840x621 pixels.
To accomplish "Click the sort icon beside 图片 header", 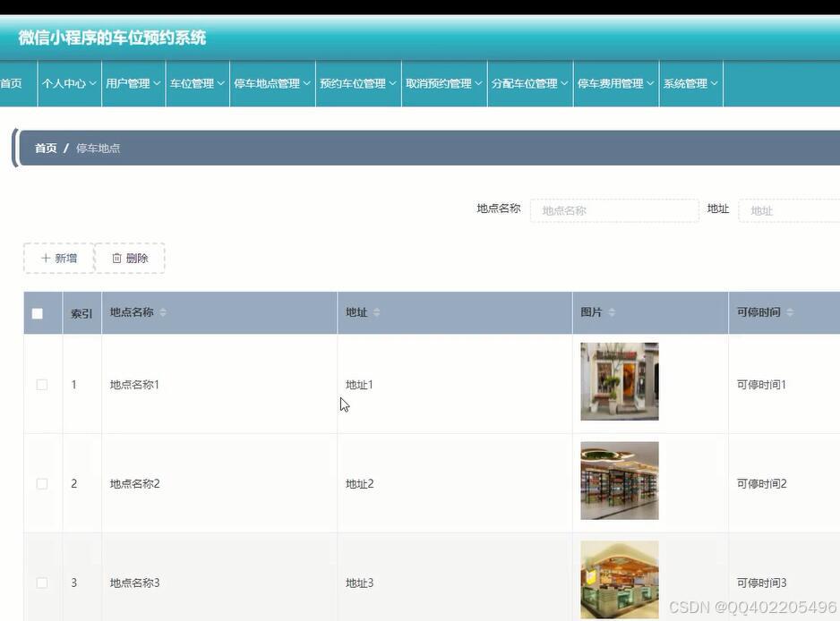I will (612, 312).
